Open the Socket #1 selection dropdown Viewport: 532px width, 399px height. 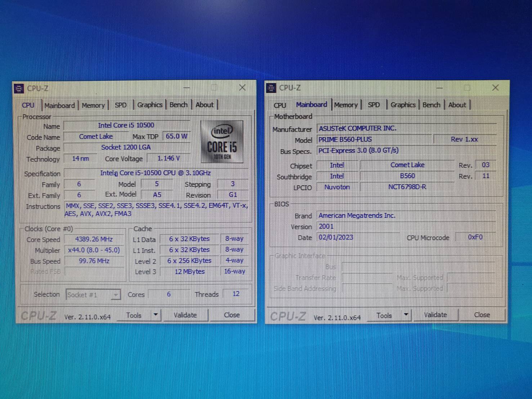coord(93,295)
